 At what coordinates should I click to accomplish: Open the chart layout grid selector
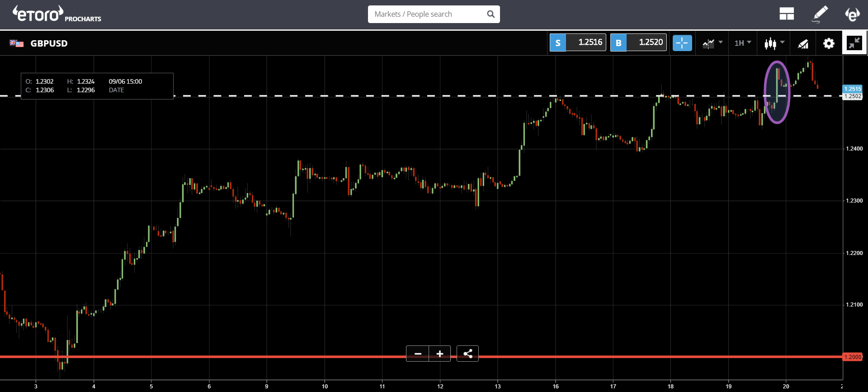787,14
